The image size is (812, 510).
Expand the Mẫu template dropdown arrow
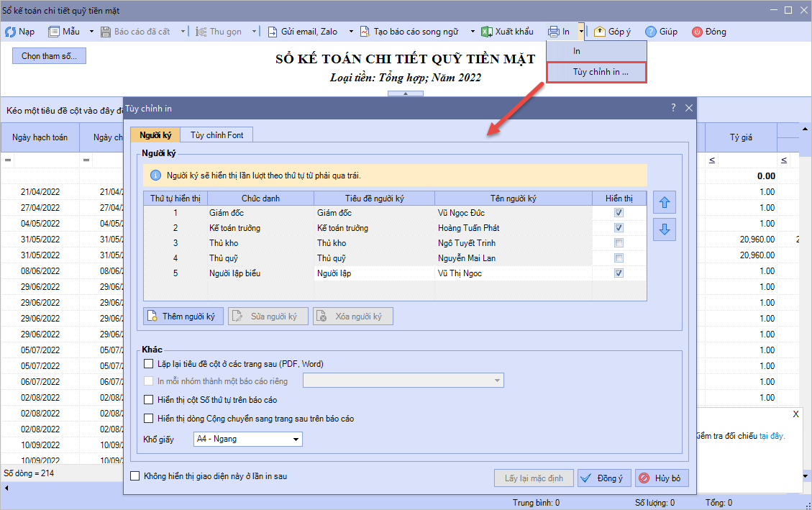pos(91,32)
